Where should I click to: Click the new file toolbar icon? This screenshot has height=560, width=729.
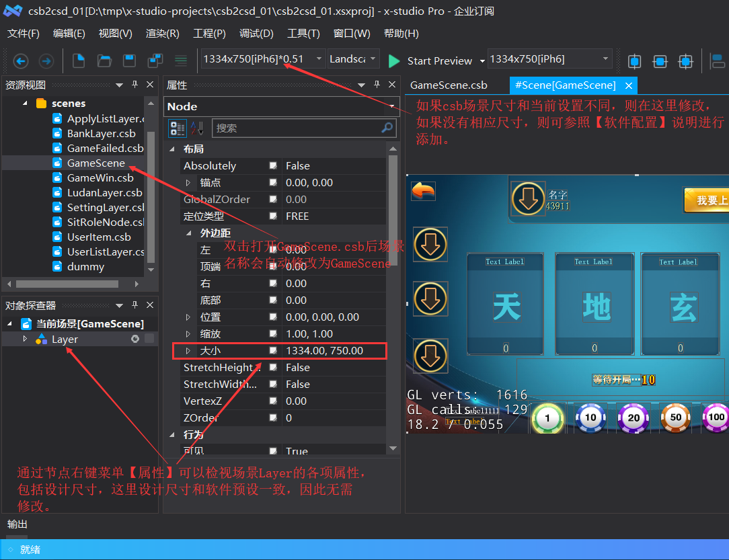(x=79, y=61)
